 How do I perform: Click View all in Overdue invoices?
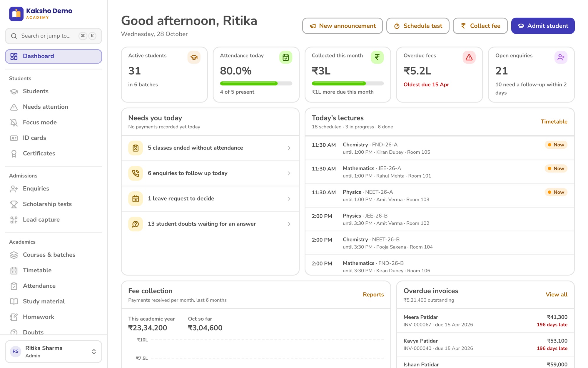point(556,295)
